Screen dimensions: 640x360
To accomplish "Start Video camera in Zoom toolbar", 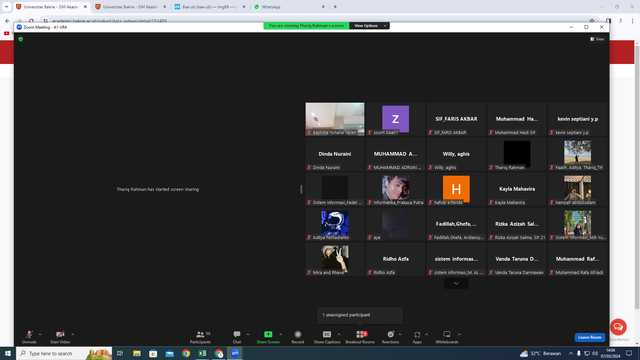I will point(60,337).
